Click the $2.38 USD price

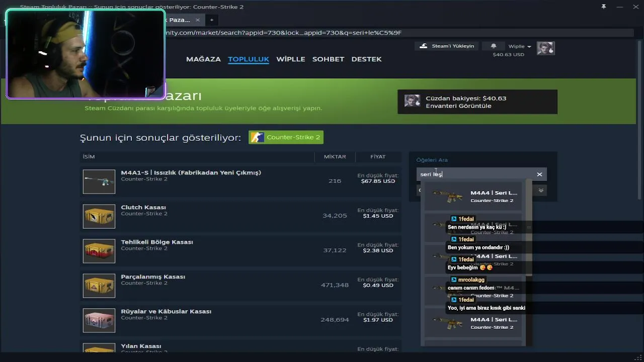378,250
